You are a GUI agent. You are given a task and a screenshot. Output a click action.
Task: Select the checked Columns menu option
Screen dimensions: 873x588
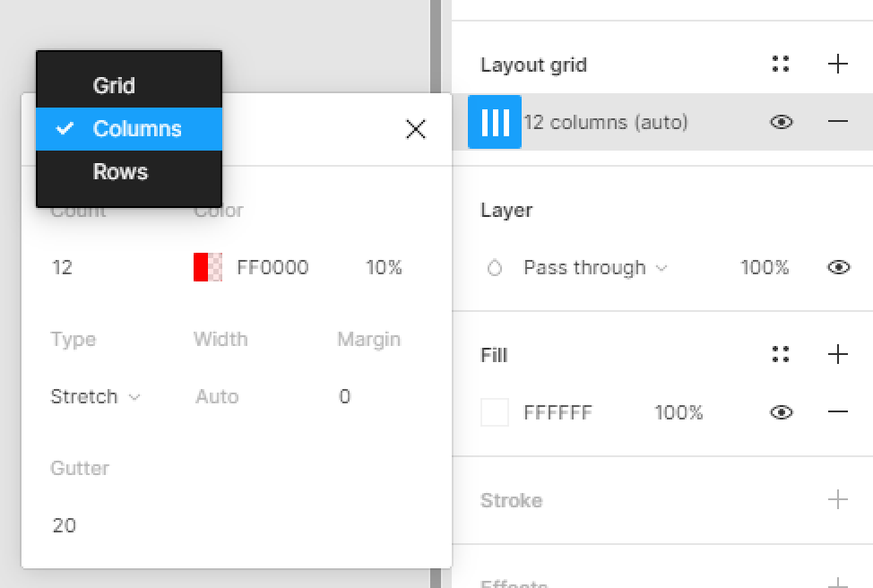pyautogui.click(x=136, y=129)
